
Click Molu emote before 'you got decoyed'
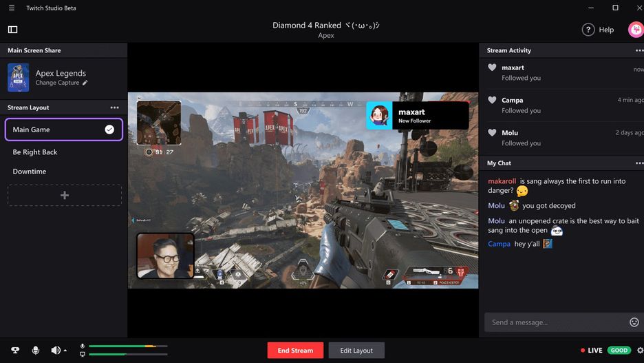coord(514,205)
